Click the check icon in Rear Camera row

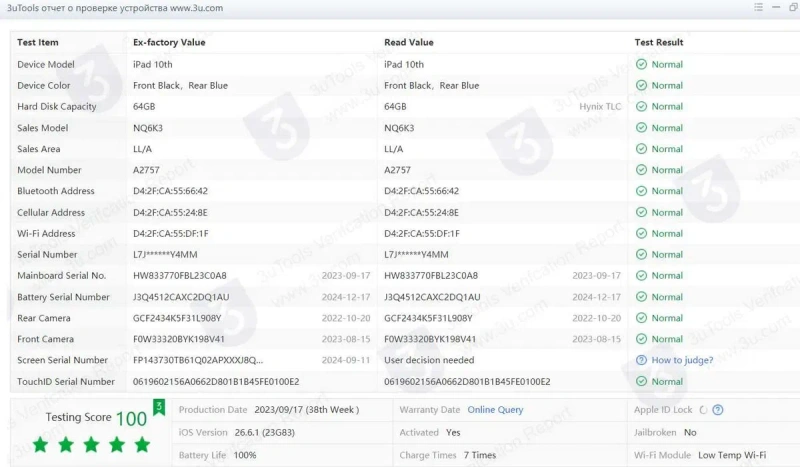641,318
